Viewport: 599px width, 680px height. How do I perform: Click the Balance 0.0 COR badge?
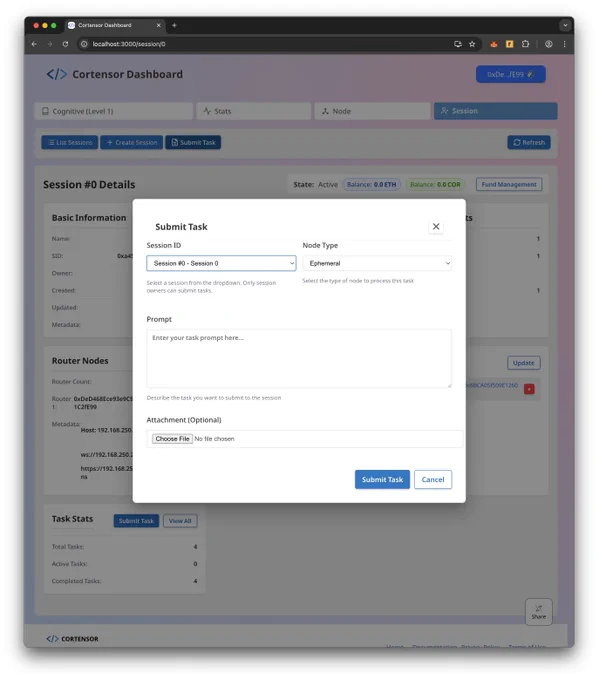click(435, 184)
